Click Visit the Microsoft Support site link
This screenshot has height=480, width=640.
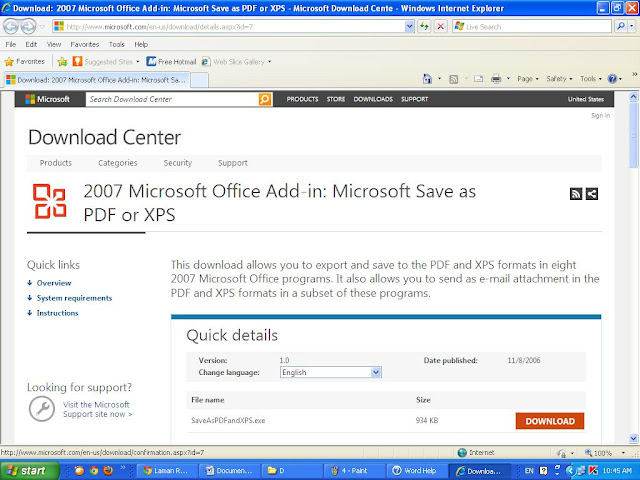(98, 409)
